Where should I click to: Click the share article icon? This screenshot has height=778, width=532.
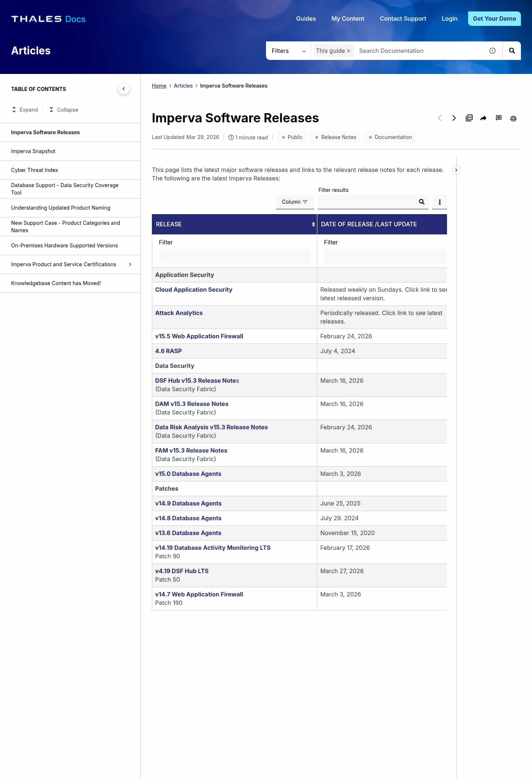point(483,118)
